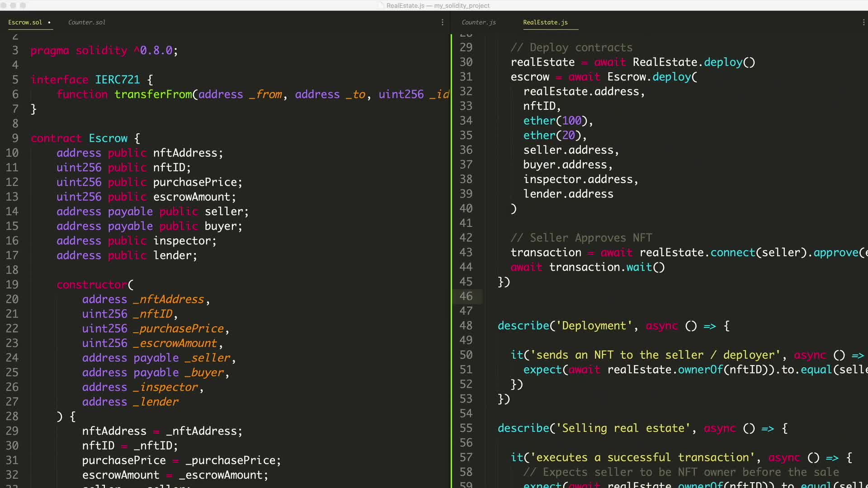Click 'purchasePrice;' on line 12
This screenshot has width=868, height=488.
coord(198,182)
